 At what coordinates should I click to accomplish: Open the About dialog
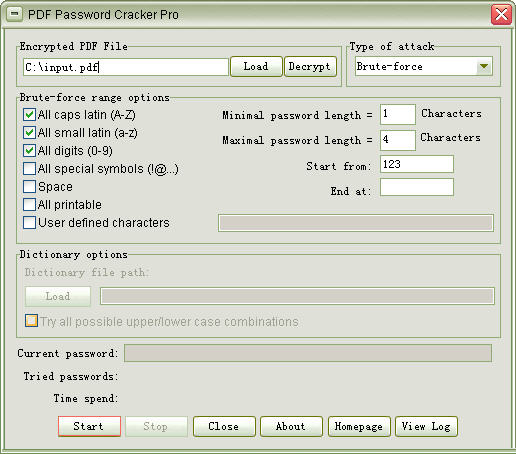pos(291,426)
